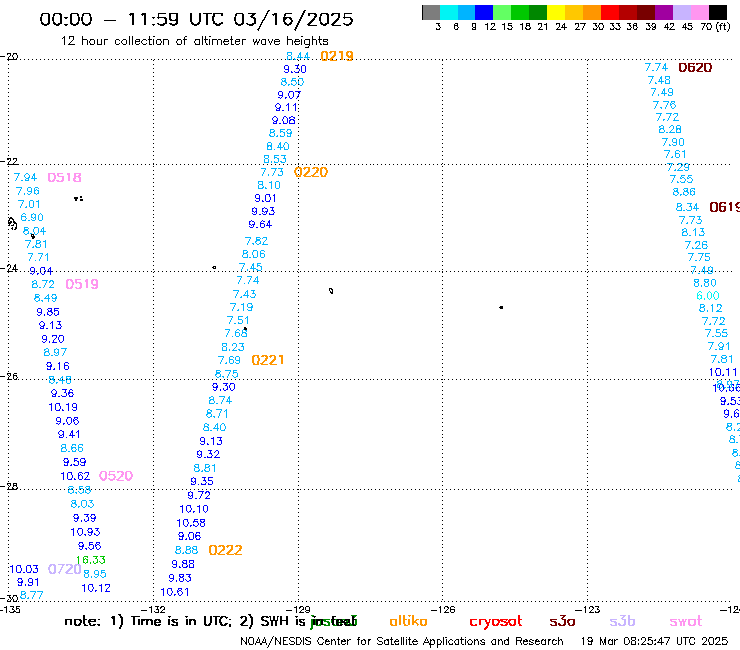Click the bottom track value 10.61
Screen dimensions: 740x650
[175, 592]
